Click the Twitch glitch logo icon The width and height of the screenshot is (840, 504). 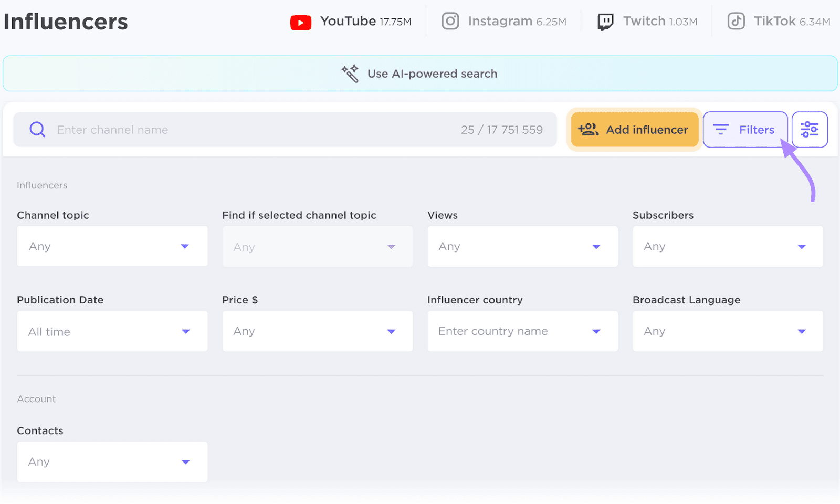tap(604, 21)
